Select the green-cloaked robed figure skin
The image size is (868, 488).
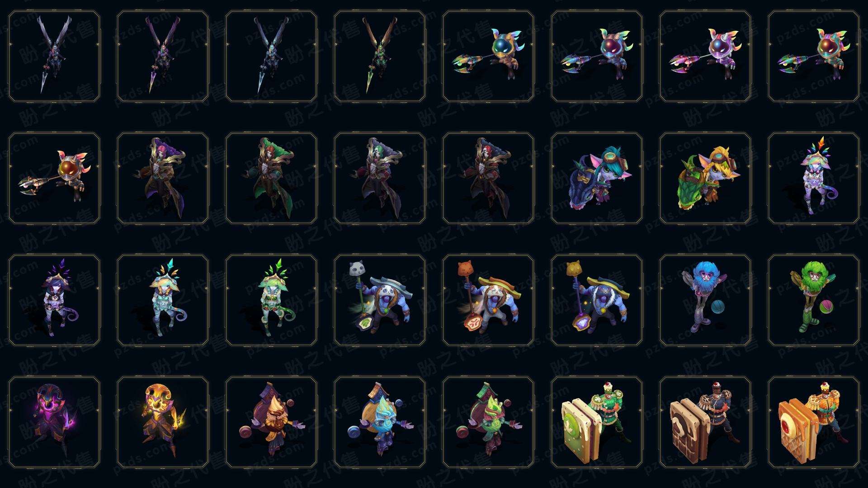pyautogui.click(x=271, y=178)
